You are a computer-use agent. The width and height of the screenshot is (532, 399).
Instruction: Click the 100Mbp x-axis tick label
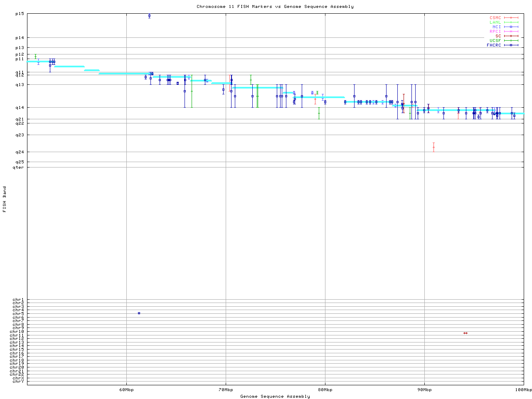point(523,390)
